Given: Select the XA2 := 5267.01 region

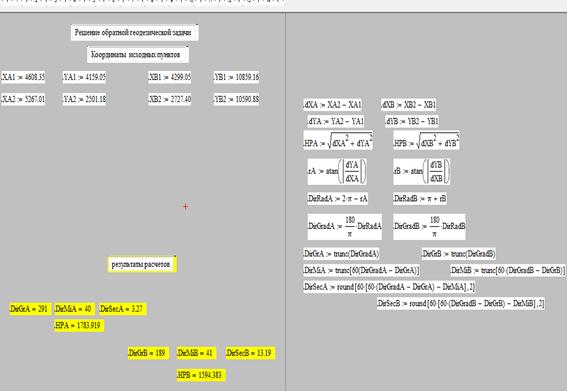Looking at the screenshot, I should pos(23,99).
